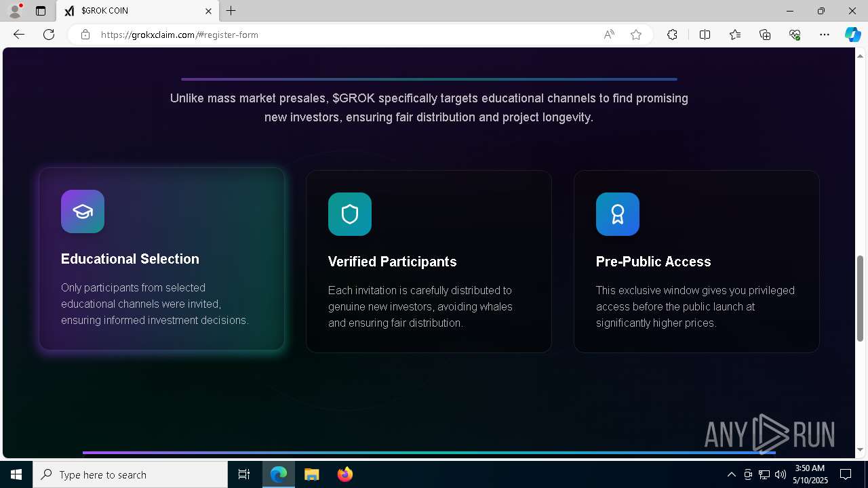Screen dimensions: 868x488
Task: Open Favorites list in toolbar
Action: [x=735, y=35]
